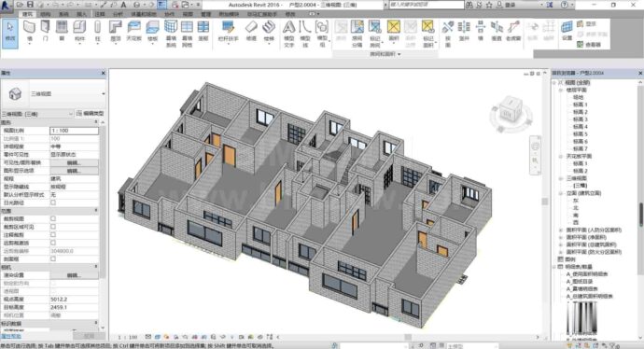
Task: Select the Ceiling (天花板) tool
Action: [133, 32]
